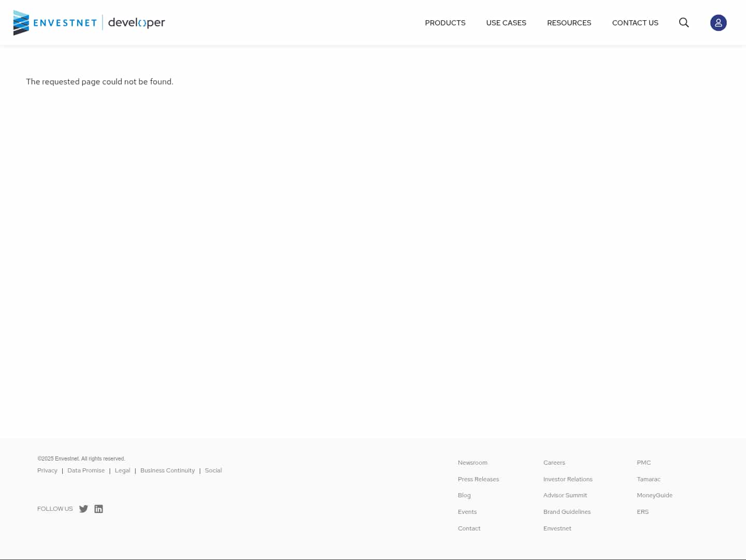Open the Privacy page

(47, 470)
